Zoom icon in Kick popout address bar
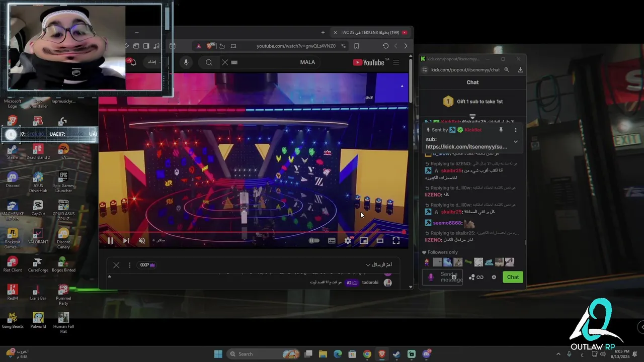 click(507, 70)
